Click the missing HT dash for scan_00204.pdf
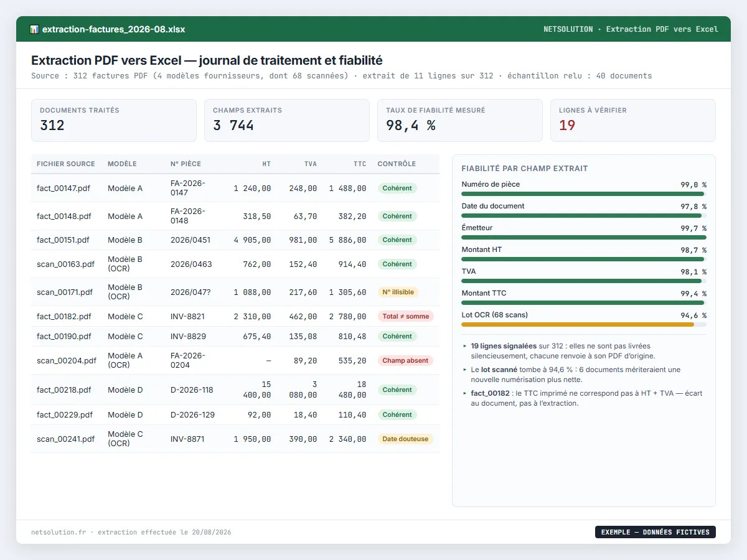This screenshot has height=560, width=747. click(x=268, y=360)
